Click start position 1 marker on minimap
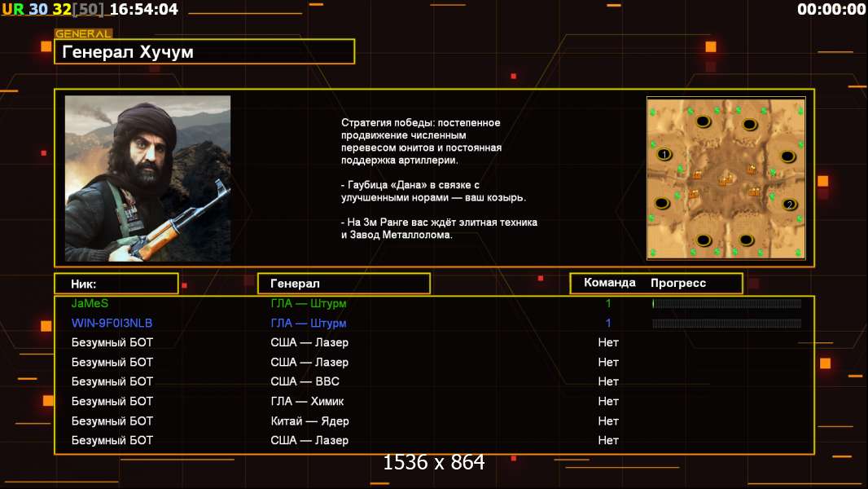Viewport: 868px width, 489px height. click(x=664, y=155)
